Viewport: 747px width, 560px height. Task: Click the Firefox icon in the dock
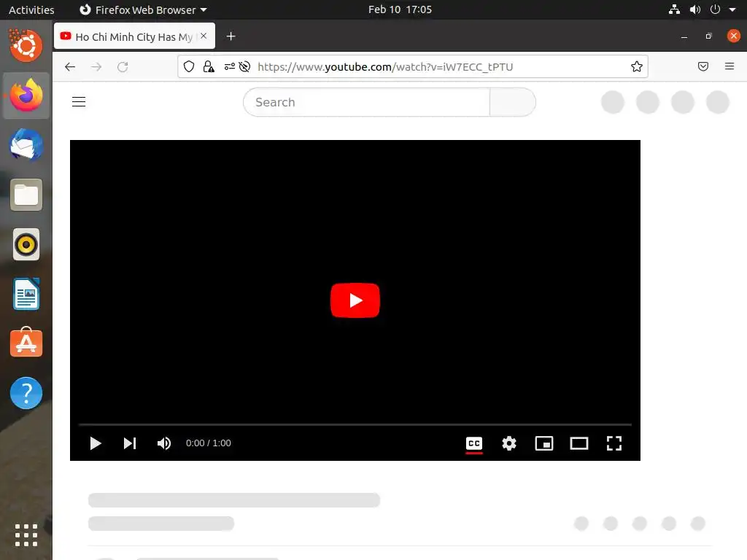26,96
